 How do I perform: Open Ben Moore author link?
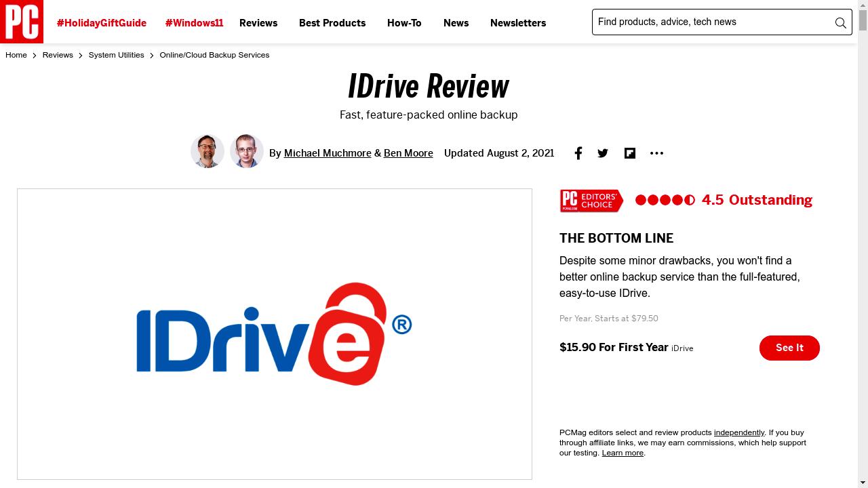408,153
